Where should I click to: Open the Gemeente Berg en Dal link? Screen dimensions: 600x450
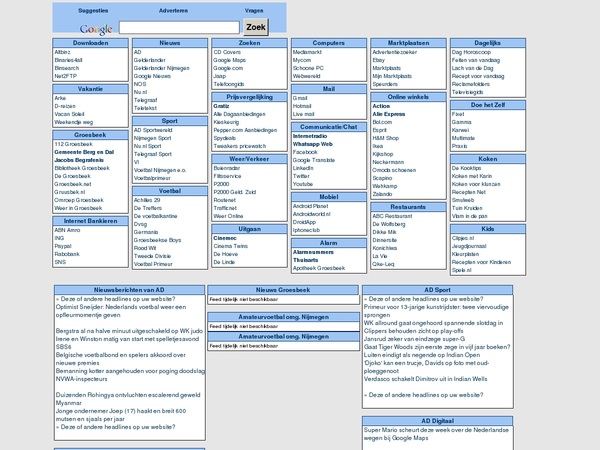pos(84,152)
